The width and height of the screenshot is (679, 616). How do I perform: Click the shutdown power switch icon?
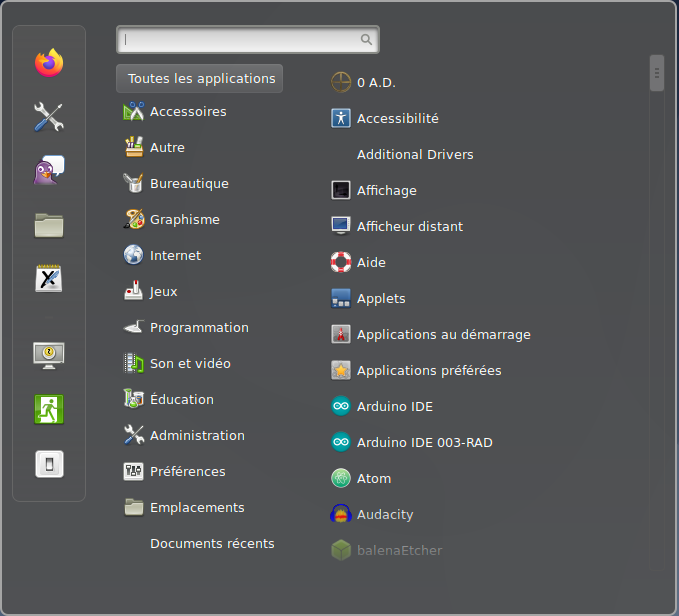pos(49,464)
